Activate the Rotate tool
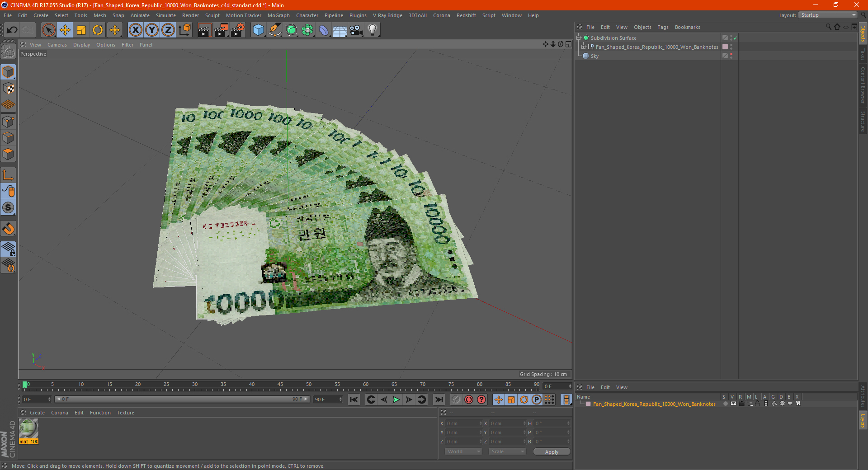 click(98, 30)
